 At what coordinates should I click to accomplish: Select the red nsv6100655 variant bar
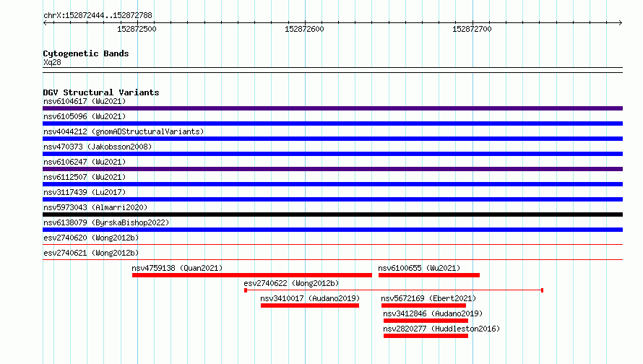point(429,275)
